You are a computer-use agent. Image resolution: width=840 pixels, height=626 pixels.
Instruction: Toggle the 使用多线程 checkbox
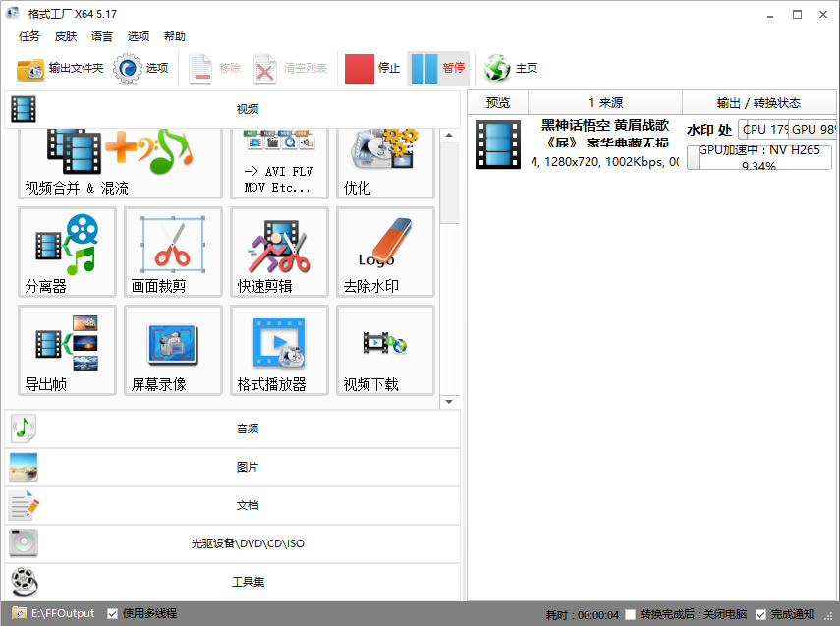(x=113, y=613)
